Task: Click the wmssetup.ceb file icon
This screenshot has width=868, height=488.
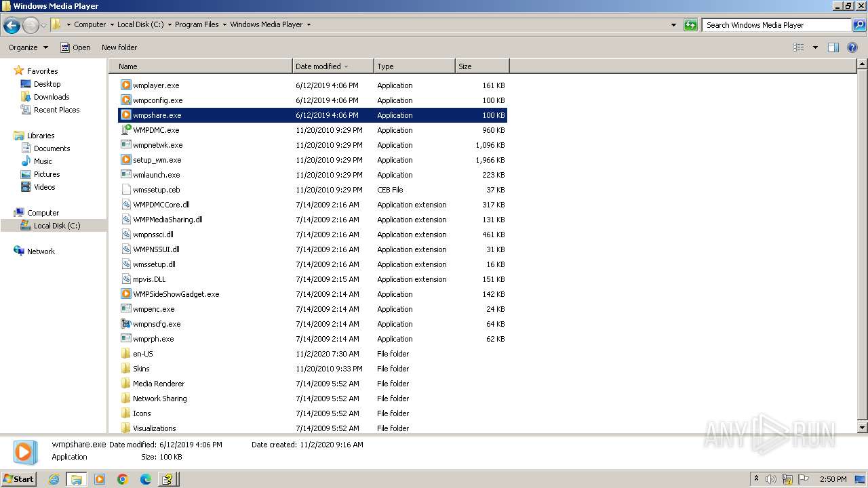Action: (x=125, y=190)
